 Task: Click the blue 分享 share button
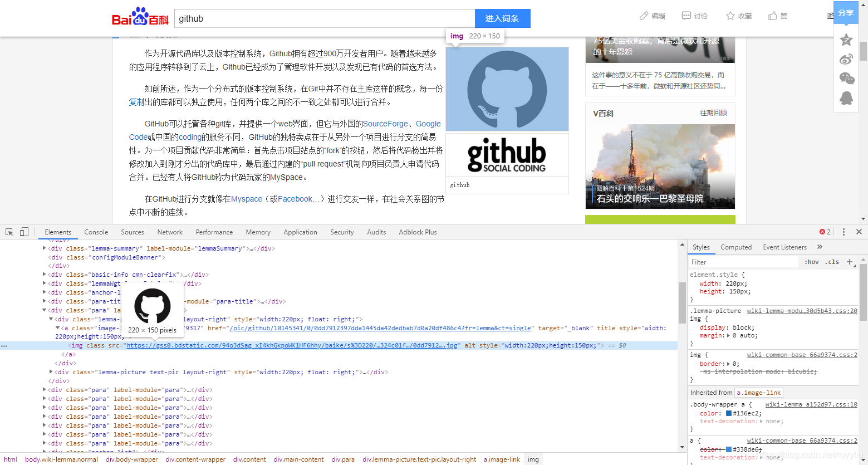[846, 12]
